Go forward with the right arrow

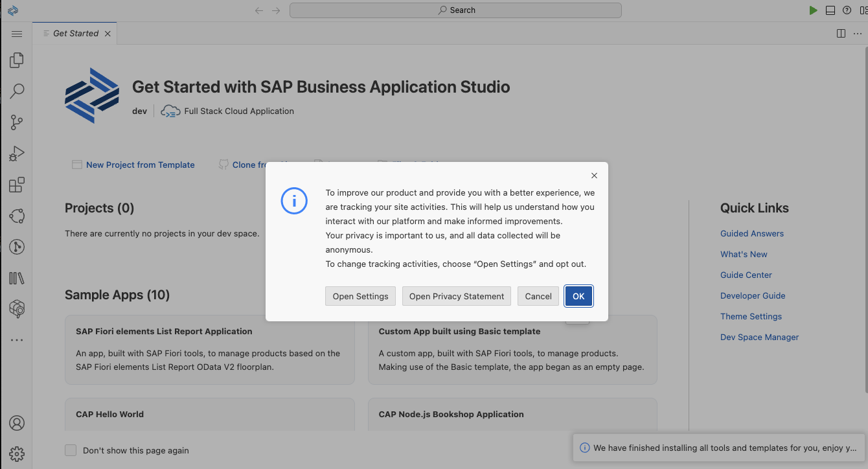tap(277, 10)
